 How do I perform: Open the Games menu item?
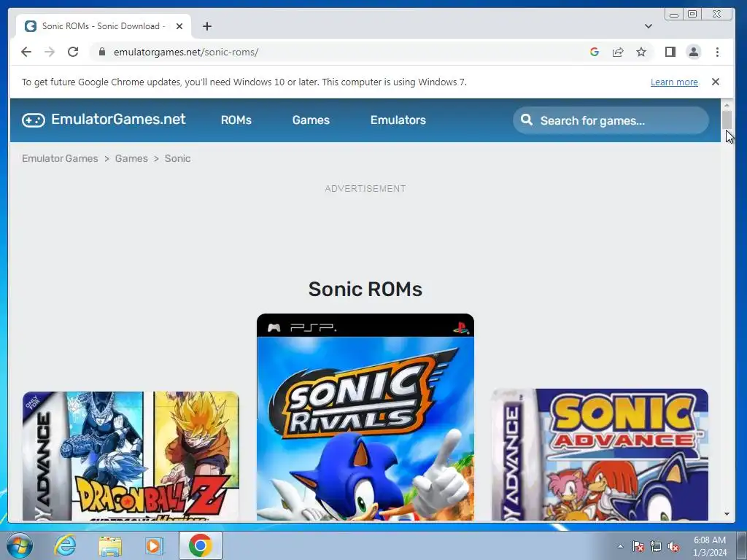[x=311, y=120]
